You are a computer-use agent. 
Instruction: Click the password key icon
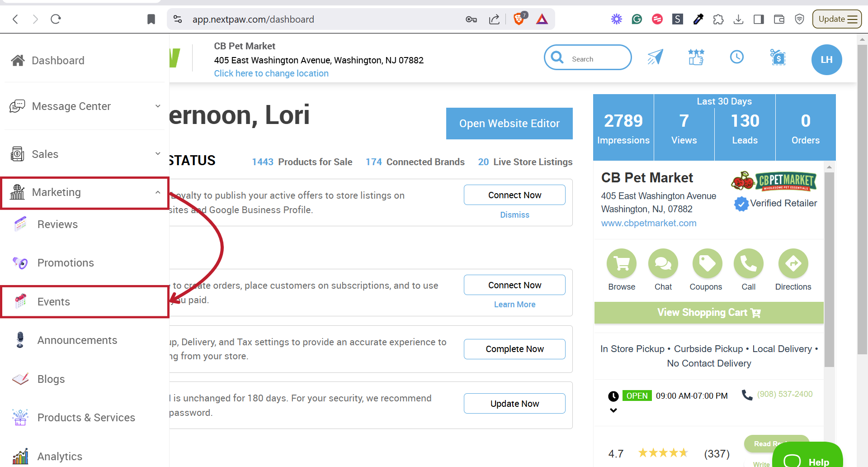pos(471,19)
